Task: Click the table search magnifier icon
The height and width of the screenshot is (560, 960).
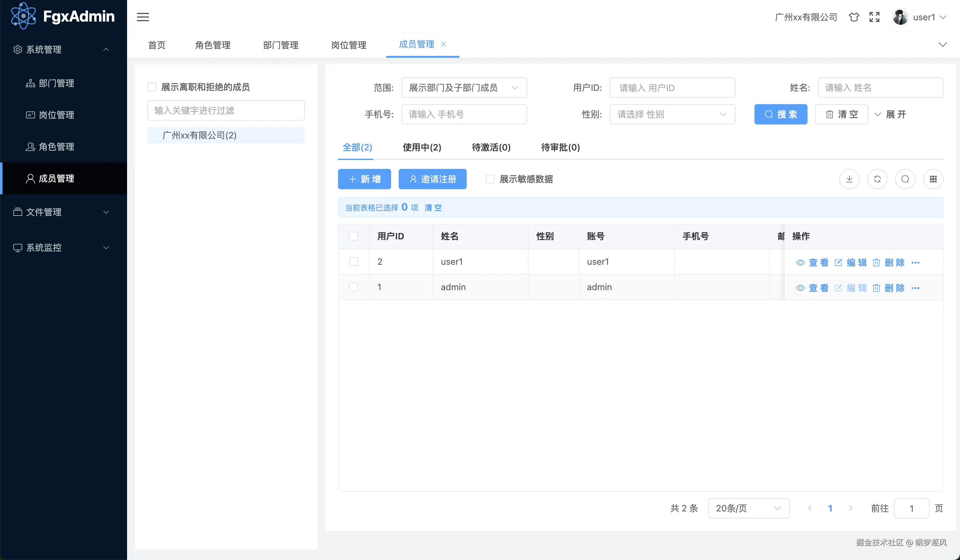Action: tap(906, 179)
